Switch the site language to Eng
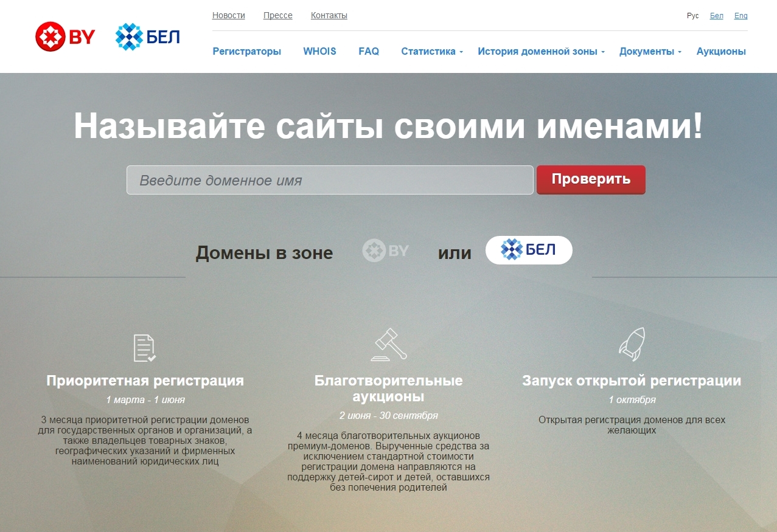This screenshot has height=532, width=777. click(740, 15)
